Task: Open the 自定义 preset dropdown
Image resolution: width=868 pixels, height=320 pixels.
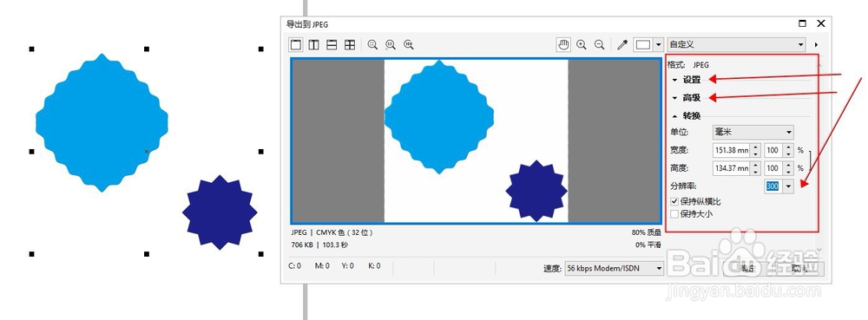Action: [736, 45]
